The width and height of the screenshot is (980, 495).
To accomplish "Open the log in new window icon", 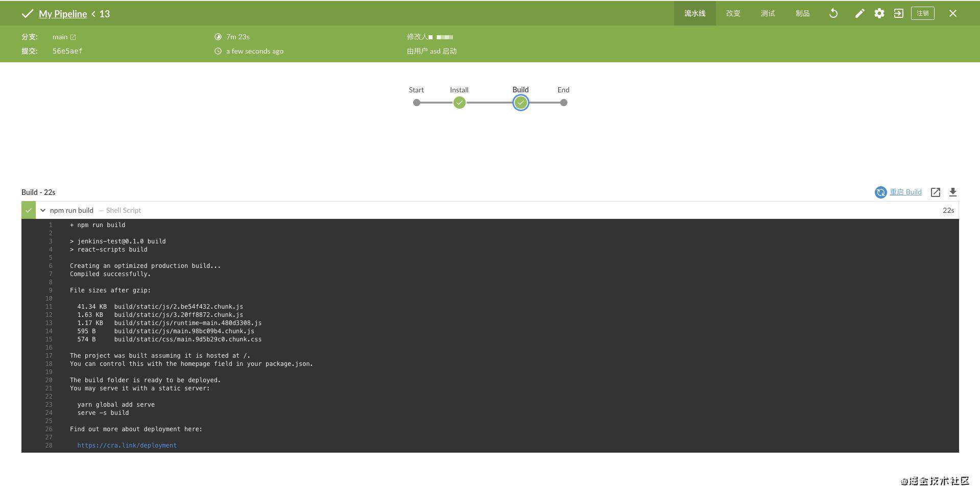I will click(935, 192).
